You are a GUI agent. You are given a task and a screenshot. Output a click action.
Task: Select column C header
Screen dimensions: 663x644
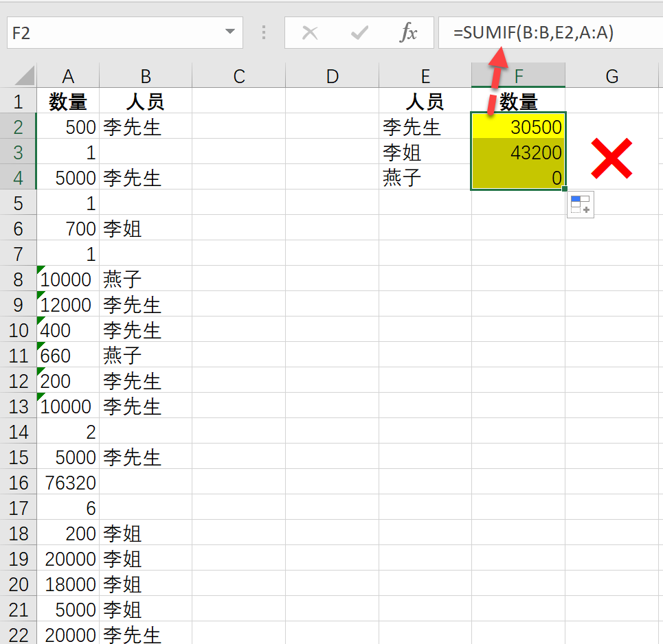pyautogui.click(x=239, y=76)
